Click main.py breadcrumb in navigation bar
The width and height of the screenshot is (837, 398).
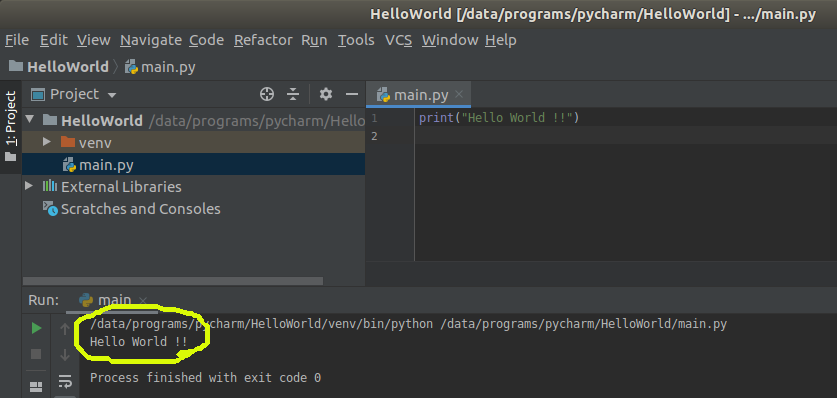[x=160, y=67]
